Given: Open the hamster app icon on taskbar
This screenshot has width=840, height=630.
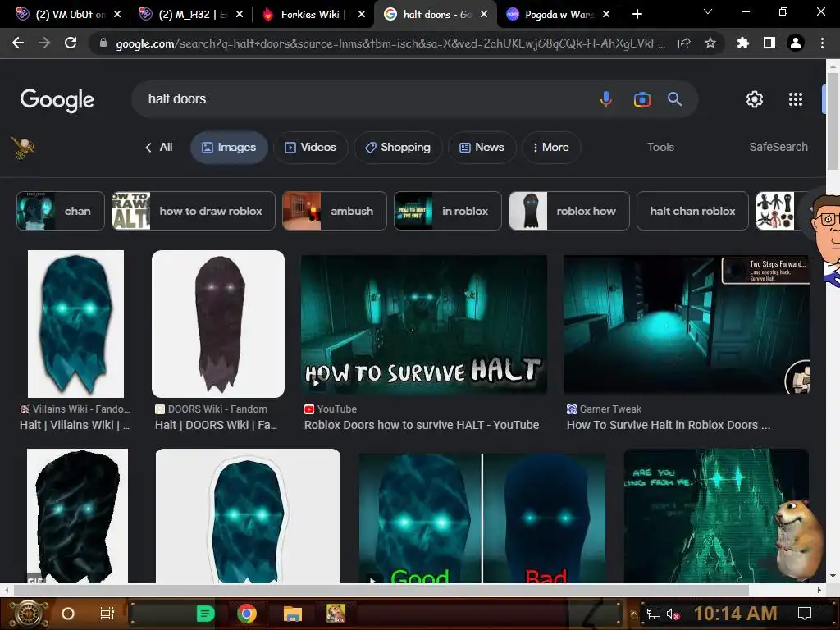Looking at the screenshot, I should (336, 614).
